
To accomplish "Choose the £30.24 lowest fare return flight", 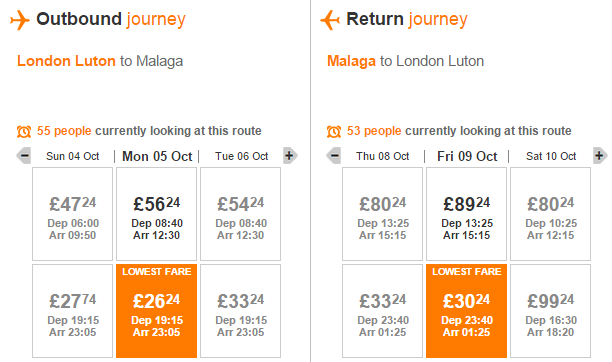I will coord(466,311).
